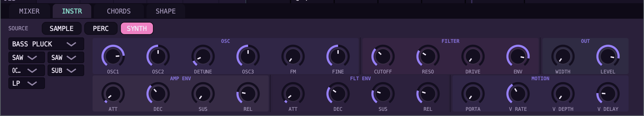
Task: Click the V RATE knob
Action: (518, 94)
